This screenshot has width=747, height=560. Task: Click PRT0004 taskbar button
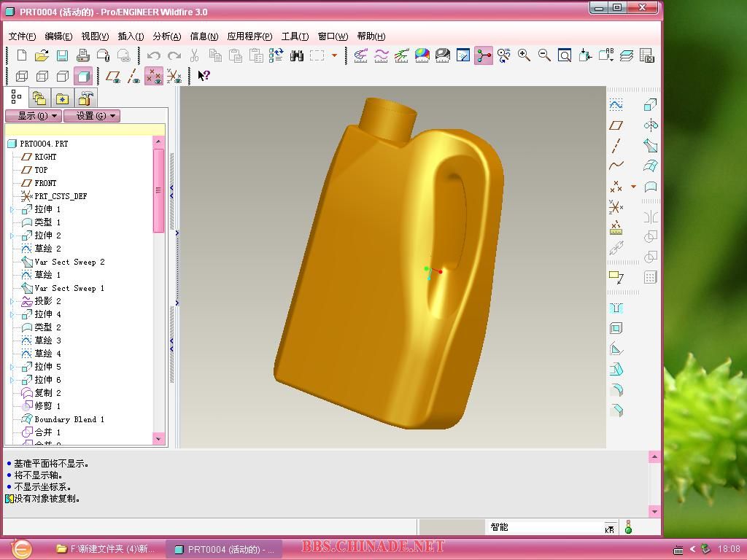[225, 549]
